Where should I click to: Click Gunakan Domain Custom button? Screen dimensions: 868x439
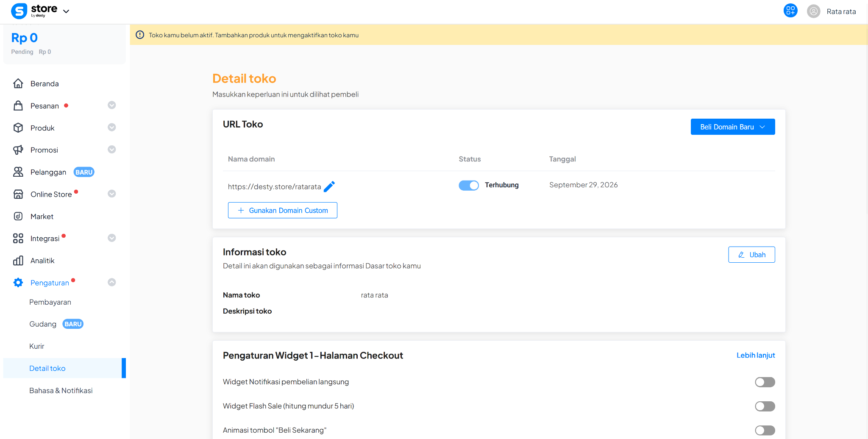pyautogui.click(x=283, y=210)
